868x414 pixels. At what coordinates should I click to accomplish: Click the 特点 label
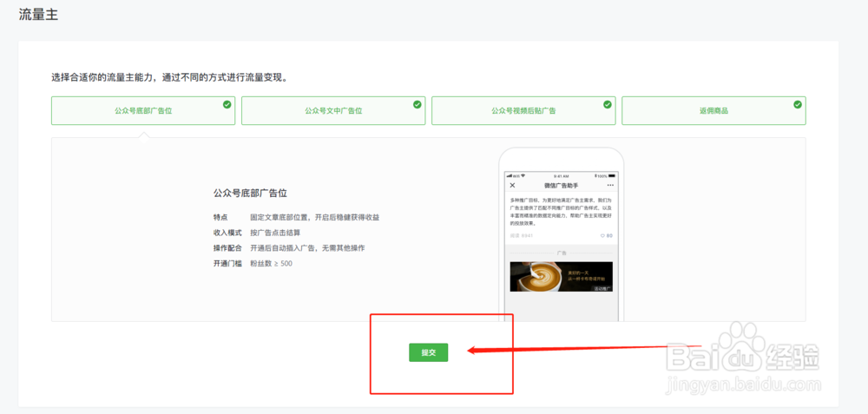coord(220,218)
